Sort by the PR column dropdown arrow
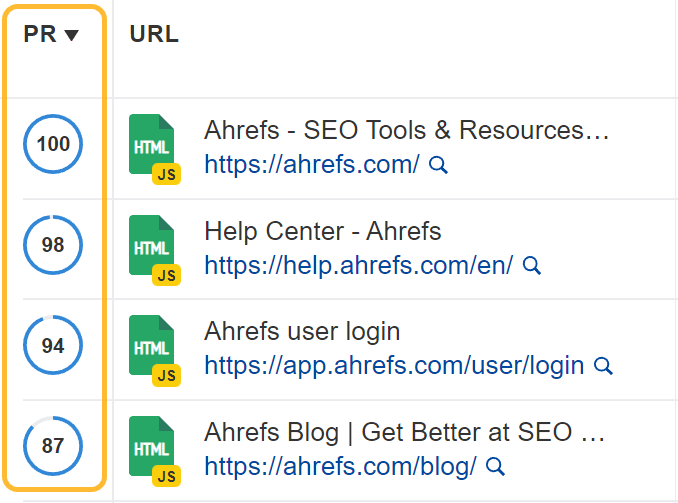 (x=71, y=36)
